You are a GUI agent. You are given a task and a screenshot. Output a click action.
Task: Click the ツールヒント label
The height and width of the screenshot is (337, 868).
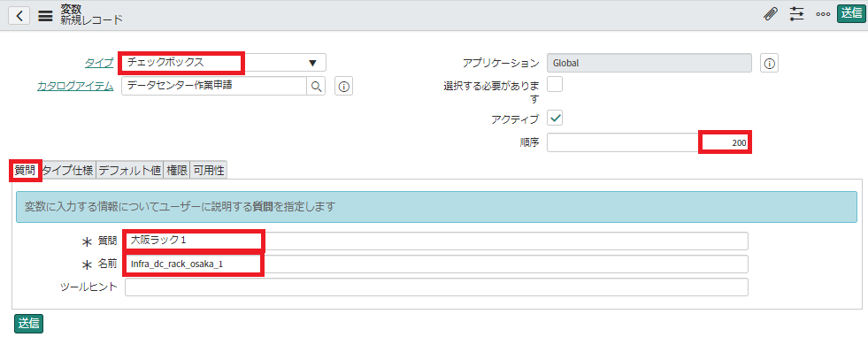tap(88, 287)
